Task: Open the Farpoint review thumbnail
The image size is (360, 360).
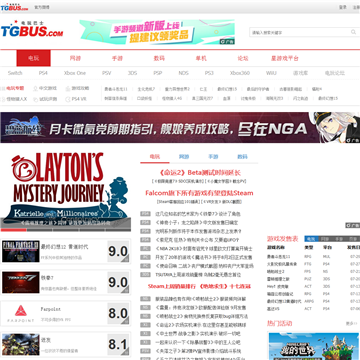Action: click(x=21, y=314)
